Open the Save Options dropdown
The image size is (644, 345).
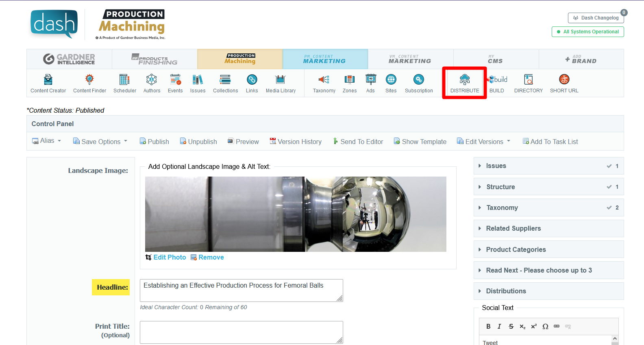pyautogui.click(x=100, y=142)
